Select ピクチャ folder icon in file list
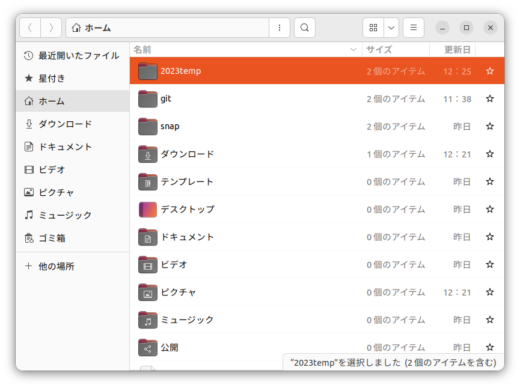Image resolution: width=520 pixels, height=388 pixels. tap(148, 292)
